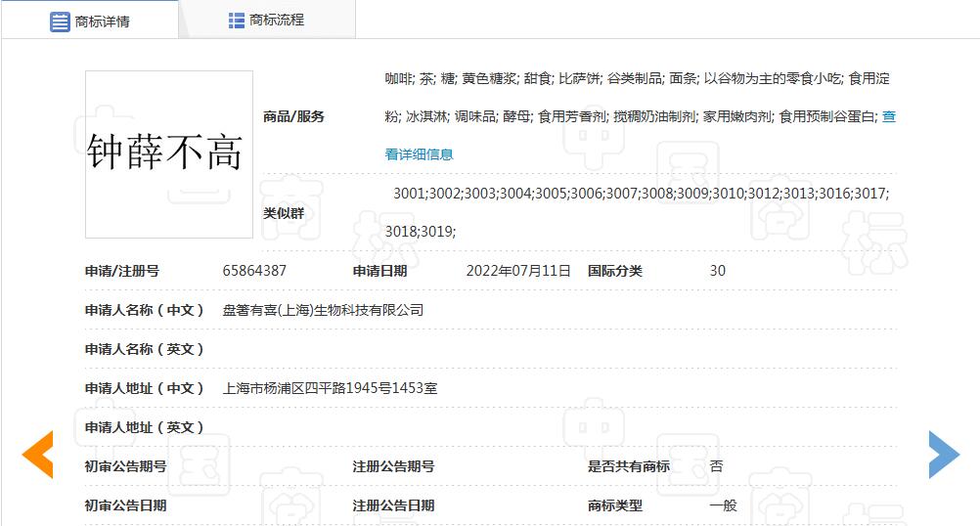This screenshot has height=526, width=980.
Task: Click the application date 2022年07月11日
Action: pyautogui.click(x=518, y=271)
